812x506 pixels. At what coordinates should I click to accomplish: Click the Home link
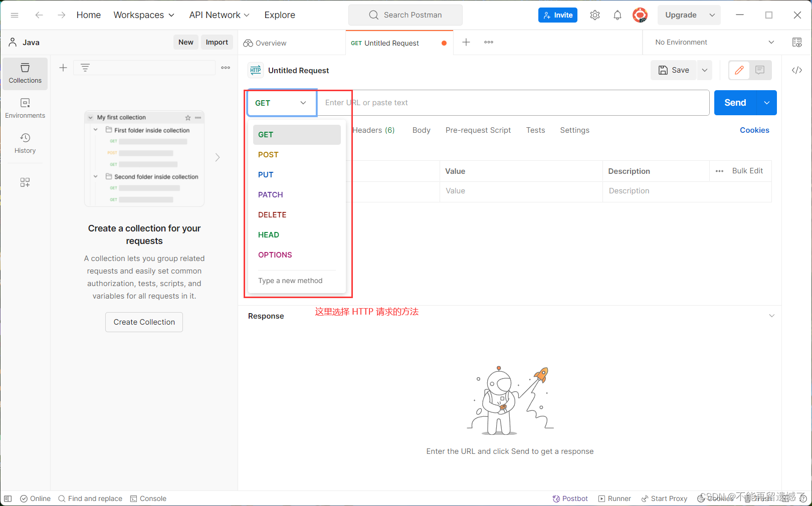tap(89, 15)
